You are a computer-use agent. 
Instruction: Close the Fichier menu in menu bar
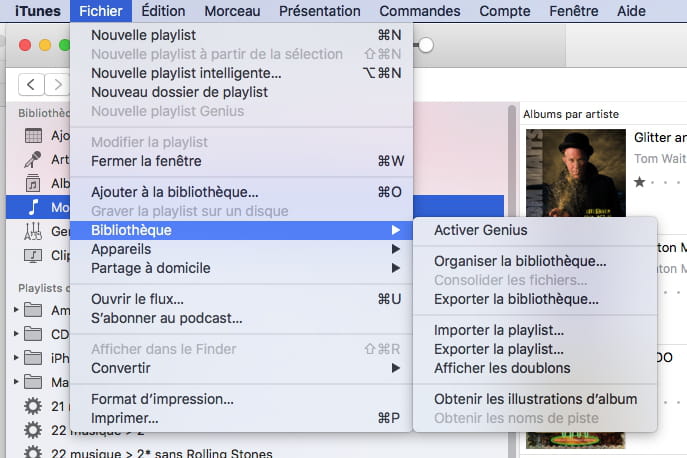[101, 11]
